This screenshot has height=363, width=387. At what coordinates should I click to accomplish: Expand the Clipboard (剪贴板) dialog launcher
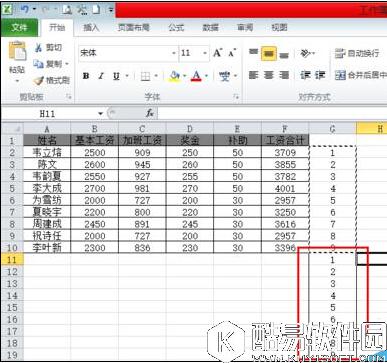point(69,97)
